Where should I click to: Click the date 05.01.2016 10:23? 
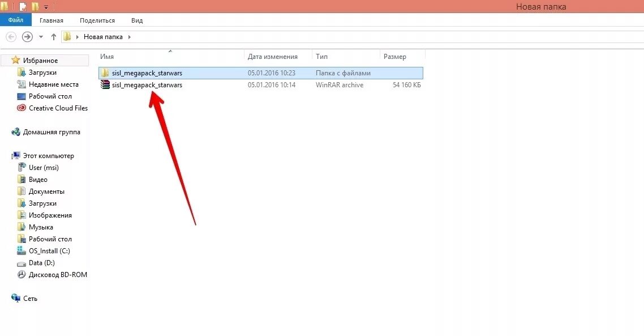pyautogui.click(x=272, y=73)
